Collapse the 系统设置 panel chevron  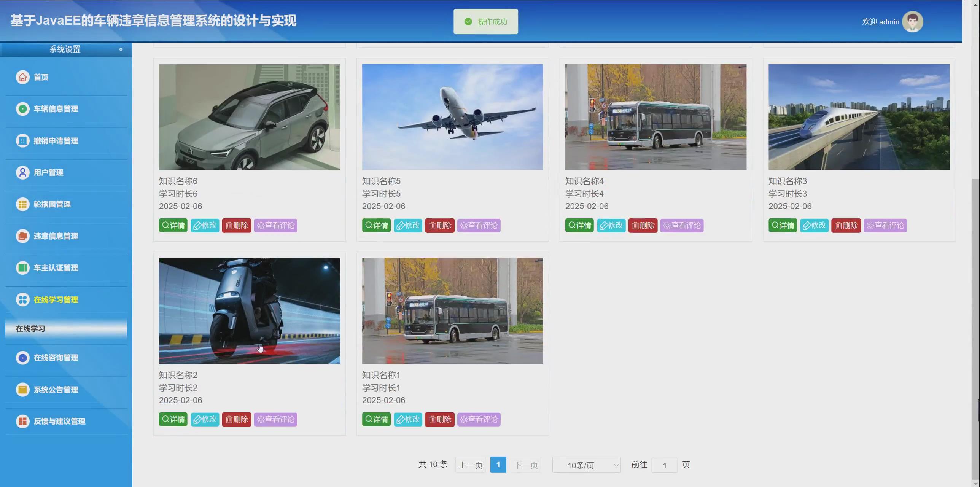121,49
